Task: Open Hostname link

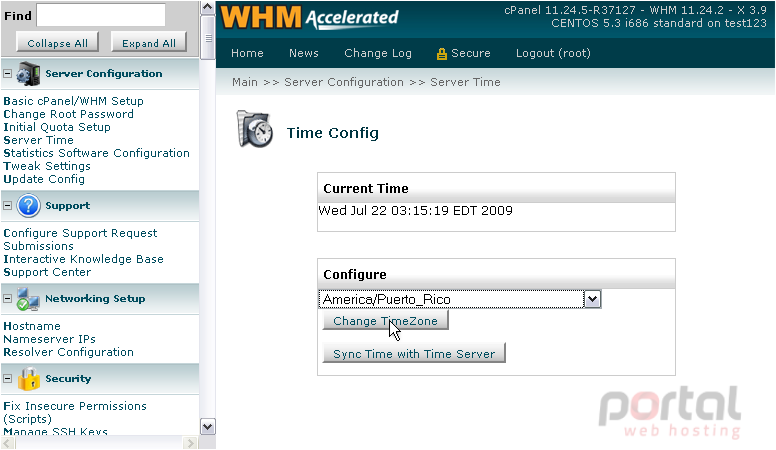Action: 32,326
